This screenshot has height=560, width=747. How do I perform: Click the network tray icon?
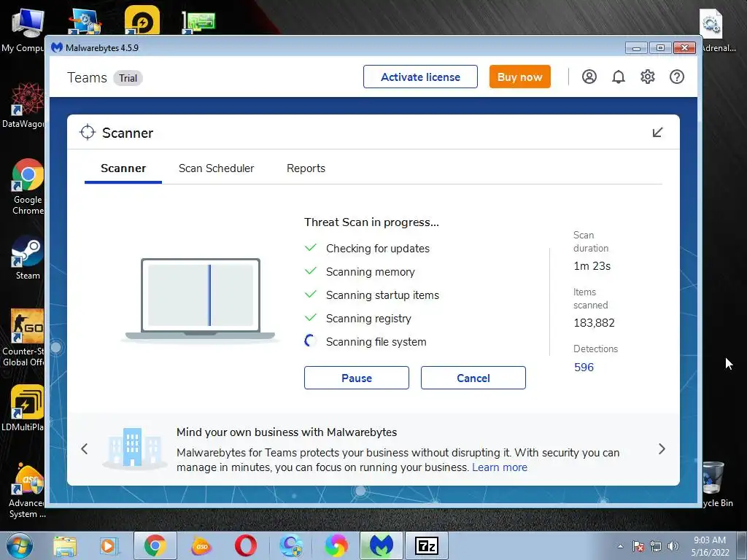tap(656, 546)
